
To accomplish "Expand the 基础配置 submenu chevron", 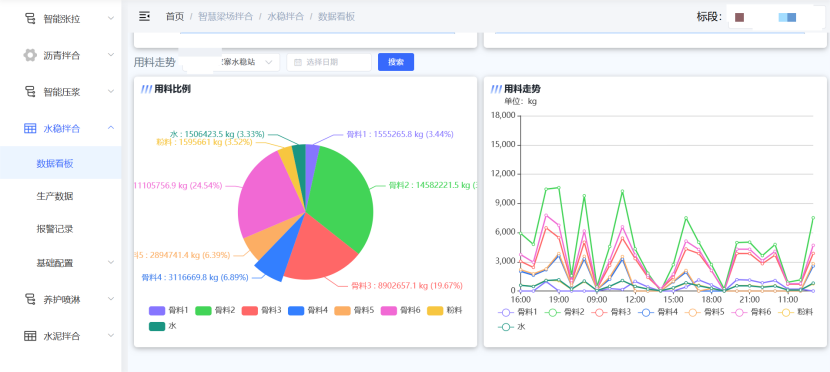I will pyautogui.click(x=111, y=262).
